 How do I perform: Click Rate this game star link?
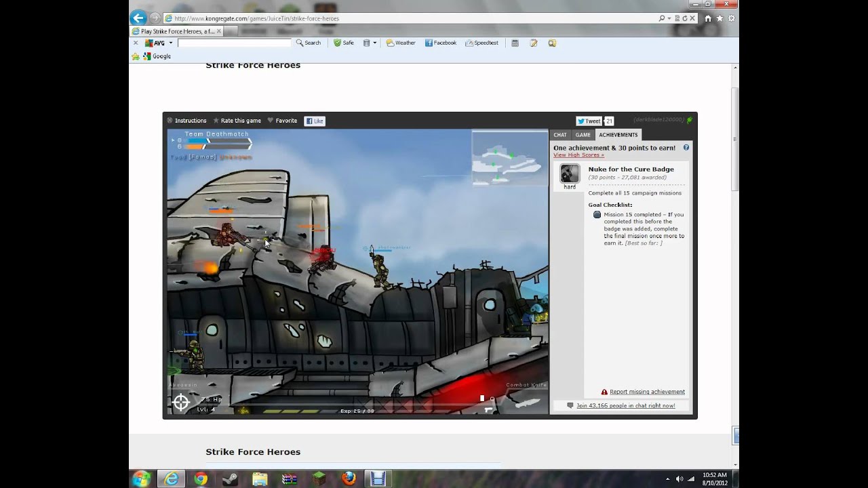click(x=237, y=121)
